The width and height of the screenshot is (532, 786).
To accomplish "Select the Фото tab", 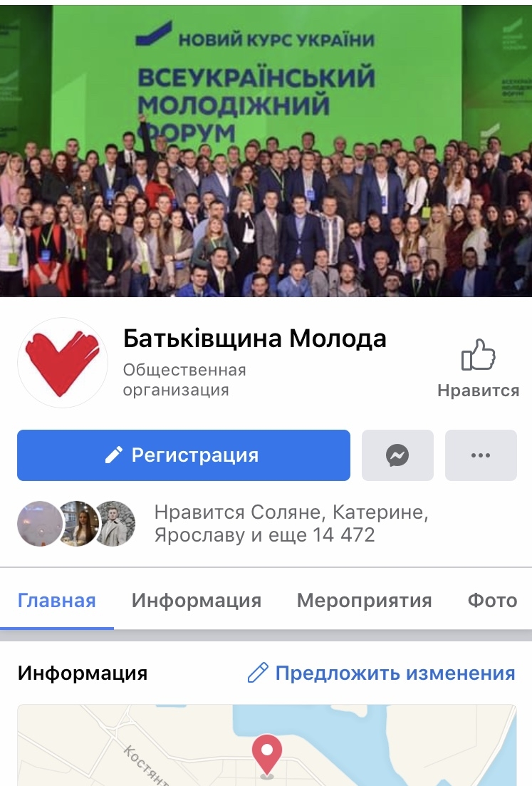I will coord(492,600).
